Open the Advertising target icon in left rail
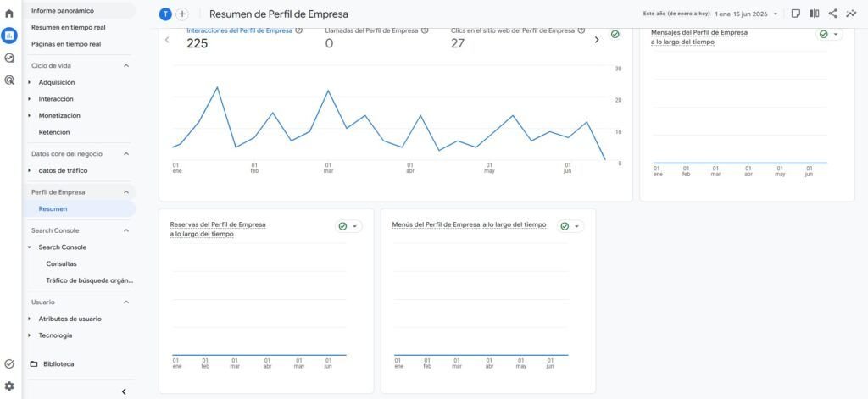 [x=8, y=80]
